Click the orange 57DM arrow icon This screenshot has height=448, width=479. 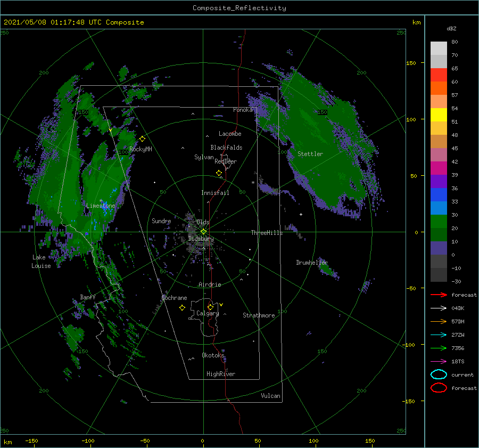point(439,321)
